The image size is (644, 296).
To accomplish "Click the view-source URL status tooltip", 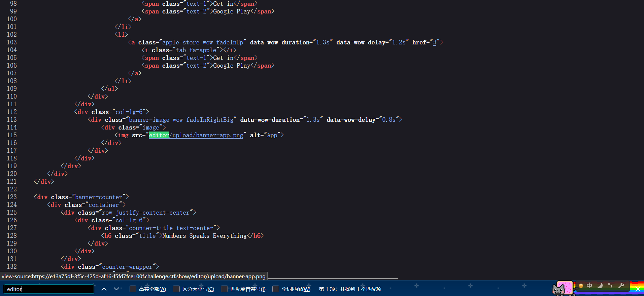I will coord(134,276).
